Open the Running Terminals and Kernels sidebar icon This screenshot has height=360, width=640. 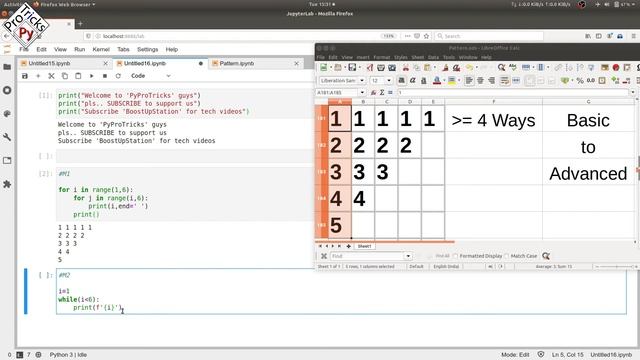(7, 90)
